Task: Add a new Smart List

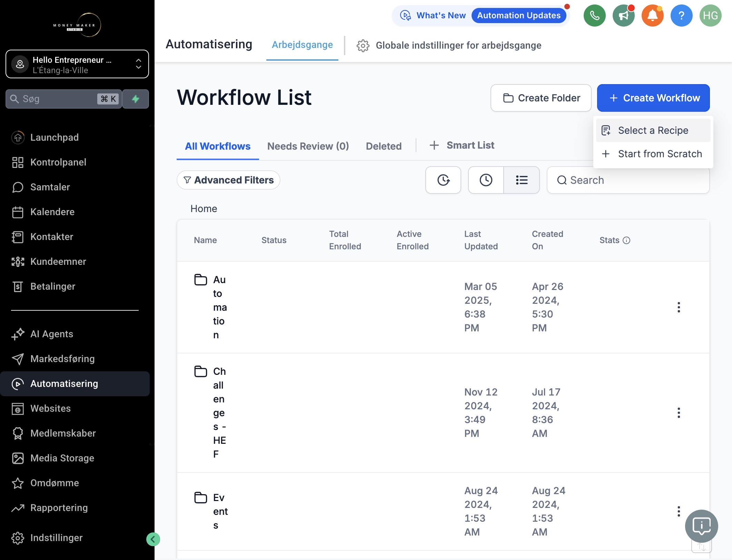Action: point(462,146)
